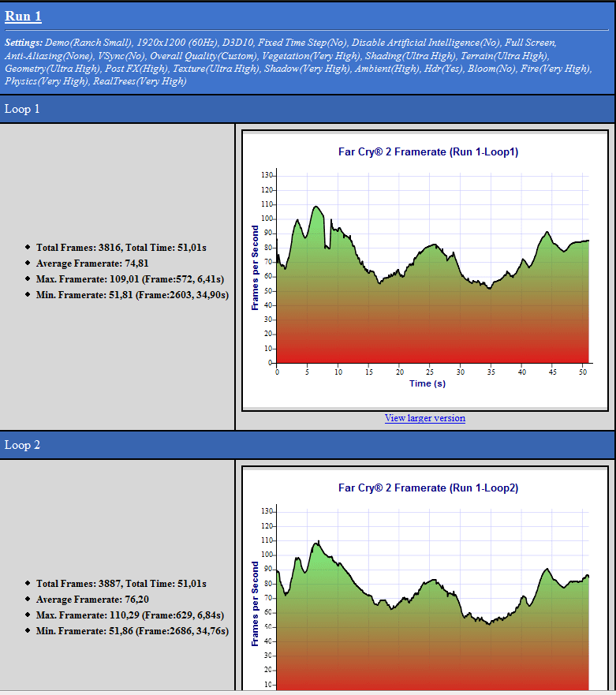
Task: Select 'Total Frames: 3887' line in Loop 2
Action: pyautogui.click(x=121, y=584)
